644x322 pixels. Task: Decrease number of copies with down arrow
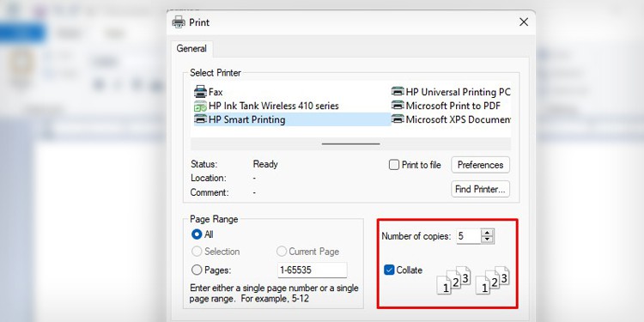[487, 240]
